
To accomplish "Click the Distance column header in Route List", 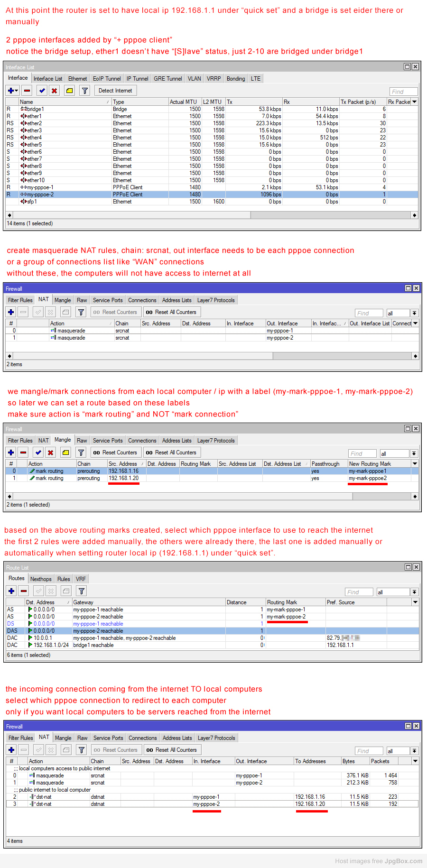I will tap(245, 602).
